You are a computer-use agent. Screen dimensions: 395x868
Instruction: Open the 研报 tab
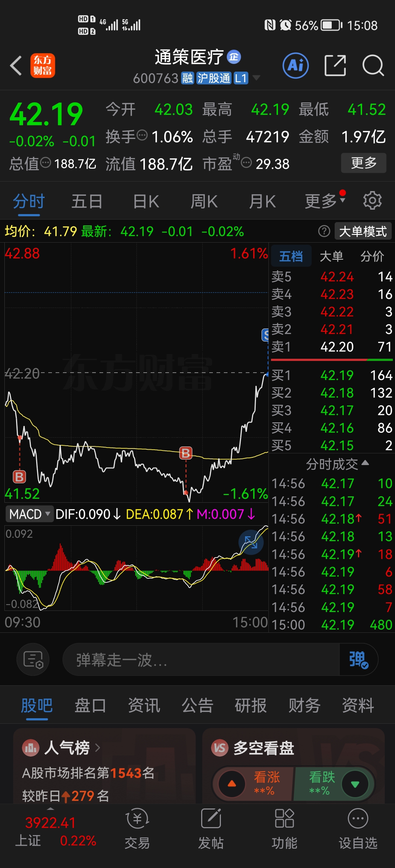point(251,705)
